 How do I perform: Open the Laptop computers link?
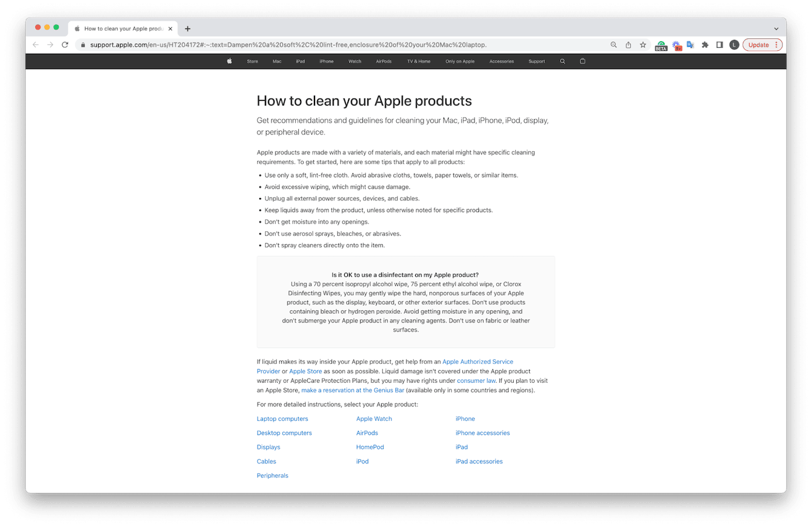coord(282,419)
